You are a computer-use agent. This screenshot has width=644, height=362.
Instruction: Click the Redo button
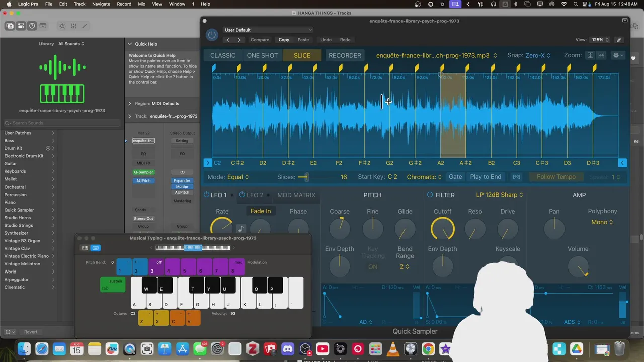(x=345, y=40)
